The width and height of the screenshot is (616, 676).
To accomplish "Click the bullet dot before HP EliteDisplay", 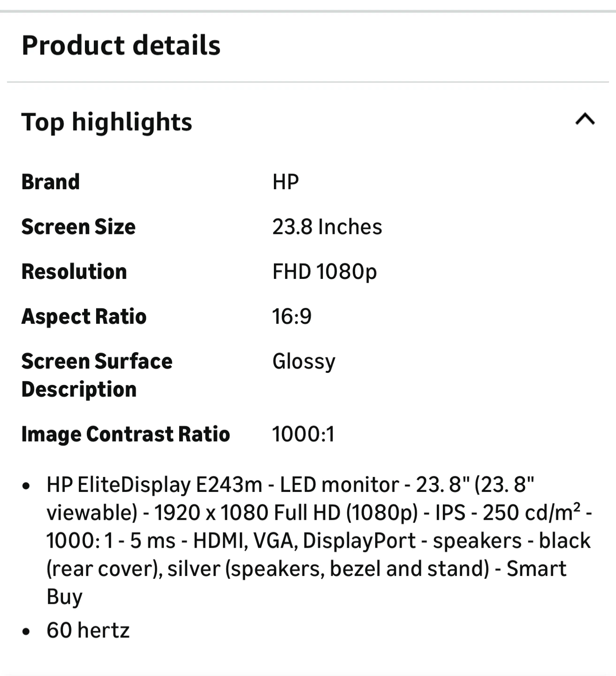I will pos(26,486).
